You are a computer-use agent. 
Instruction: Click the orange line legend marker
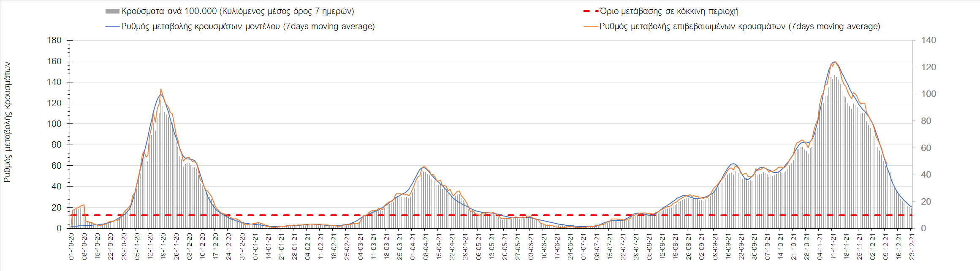[590, 27]
